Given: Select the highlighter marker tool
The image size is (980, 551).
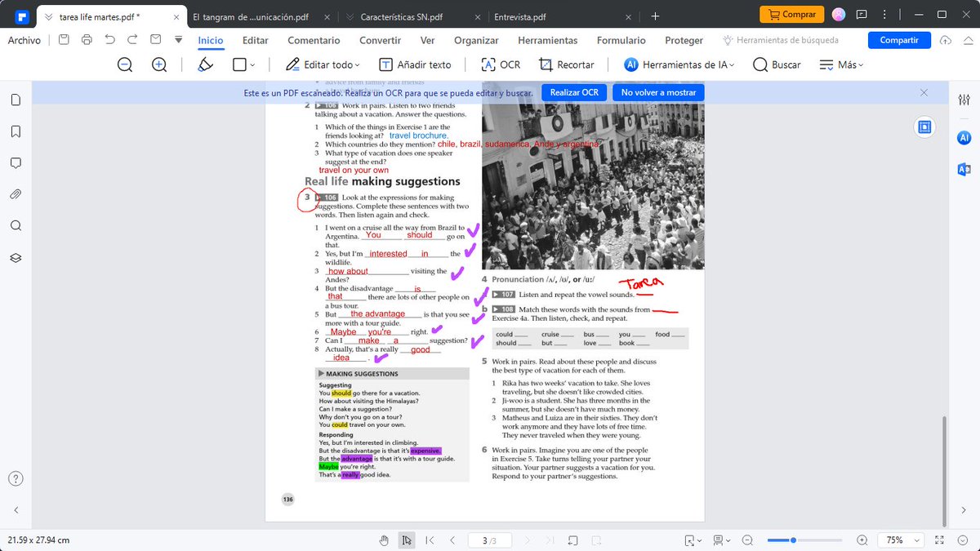Looking at the screenshot, I should (x=206, y=64).
